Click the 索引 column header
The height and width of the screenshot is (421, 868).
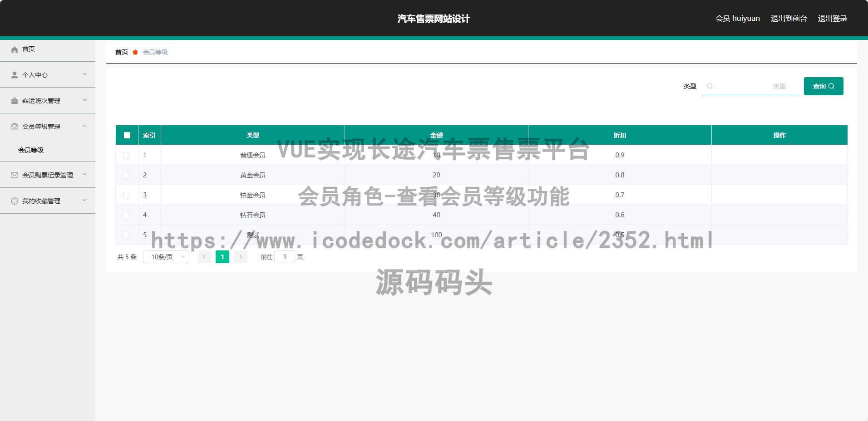149,135
